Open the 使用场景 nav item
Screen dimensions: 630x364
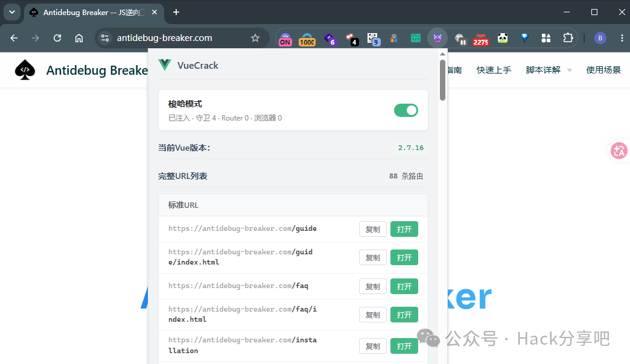[603, 70]
